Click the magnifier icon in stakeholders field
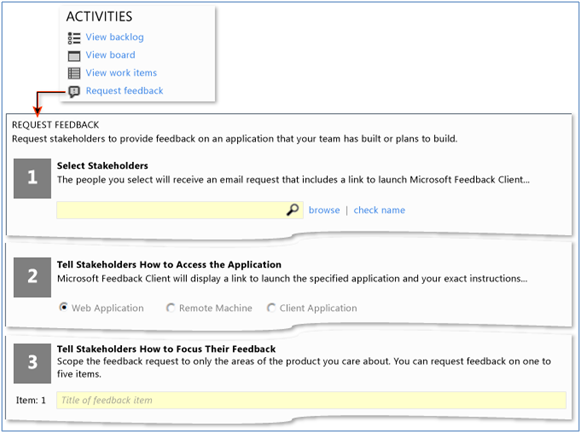The height and width of the screenshot is (433, 582). coord(293,210)
